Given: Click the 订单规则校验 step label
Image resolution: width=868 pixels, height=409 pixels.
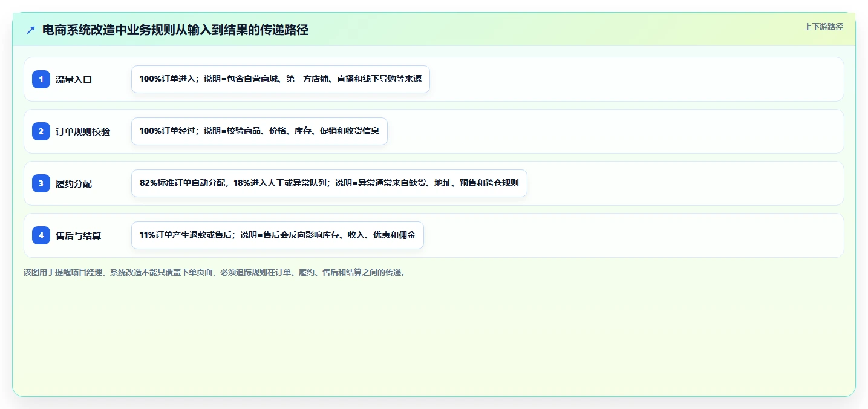Looking at the screenshot, I should pyautogui.click(x=83, y=131).
